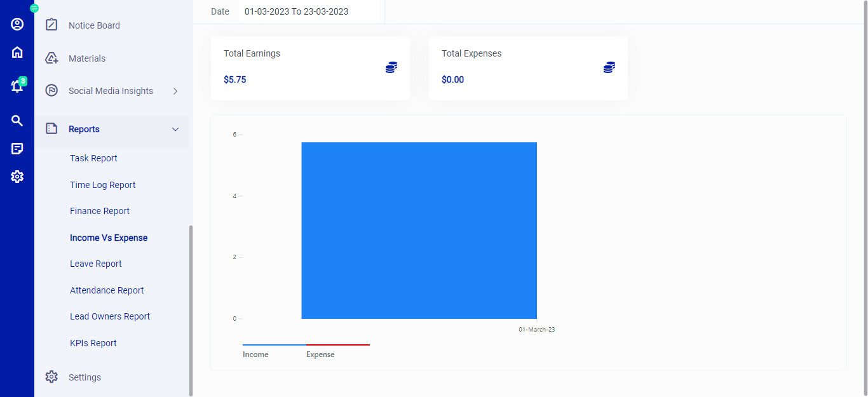Viewport: 868px width, 397px height.
Task: Expand the Social Media Insights submenu
Action: (175, 91)
